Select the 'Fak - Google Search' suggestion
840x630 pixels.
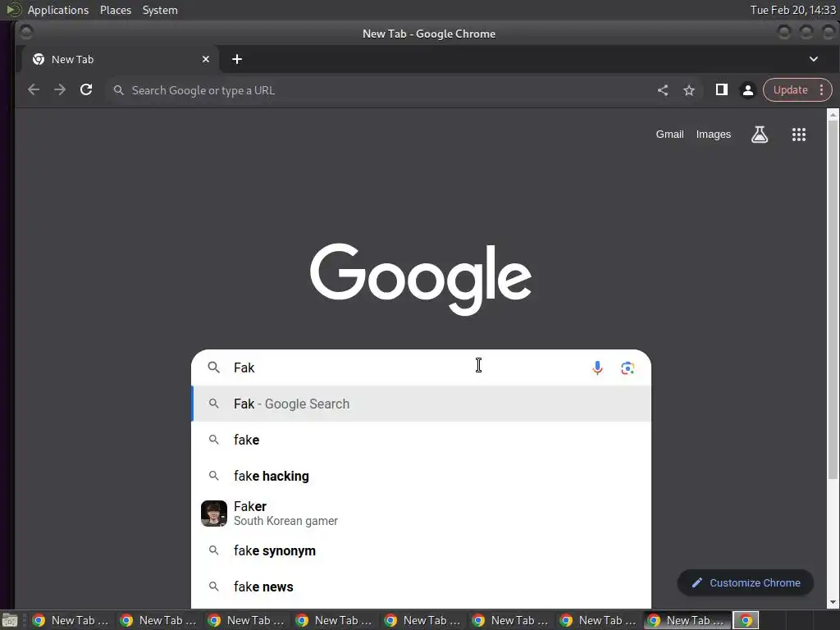click(x=421, y=404)
